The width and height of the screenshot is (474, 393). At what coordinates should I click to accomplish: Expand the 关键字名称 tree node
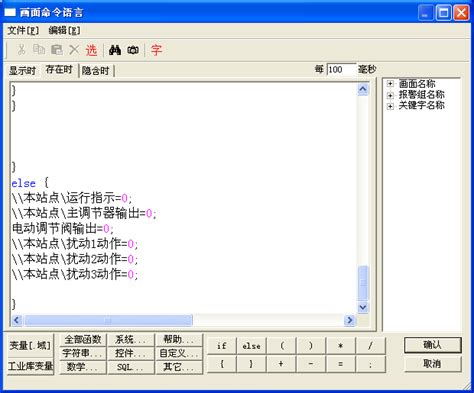tap(390, 106)
